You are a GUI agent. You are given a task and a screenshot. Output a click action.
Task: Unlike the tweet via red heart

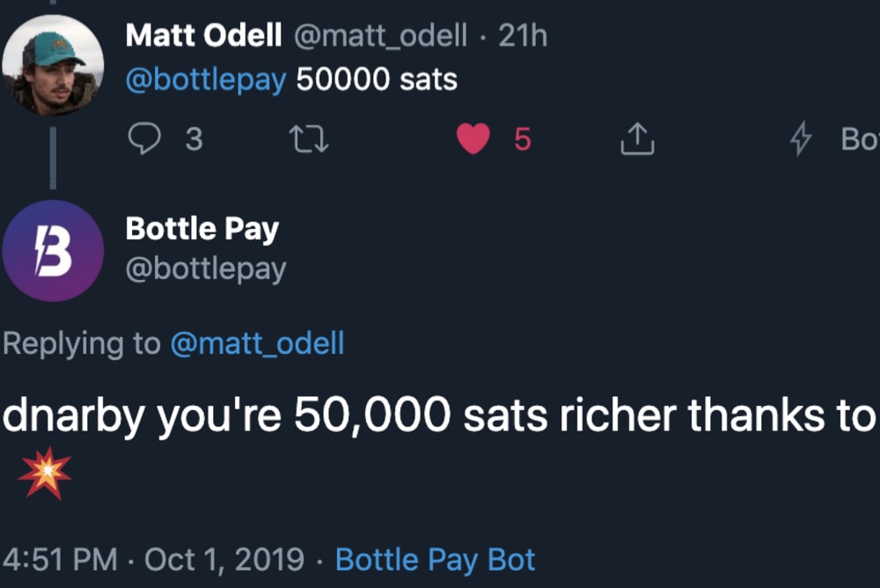pyautogui.click(x=473, y=139)
